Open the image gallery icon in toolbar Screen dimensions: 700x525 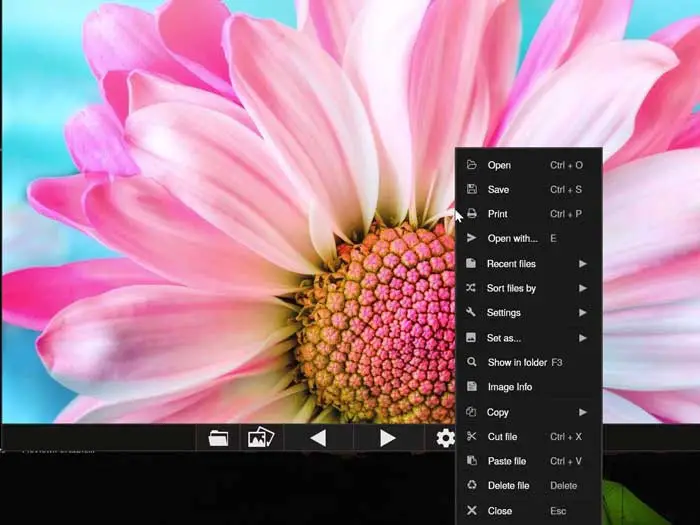[261, 438]
